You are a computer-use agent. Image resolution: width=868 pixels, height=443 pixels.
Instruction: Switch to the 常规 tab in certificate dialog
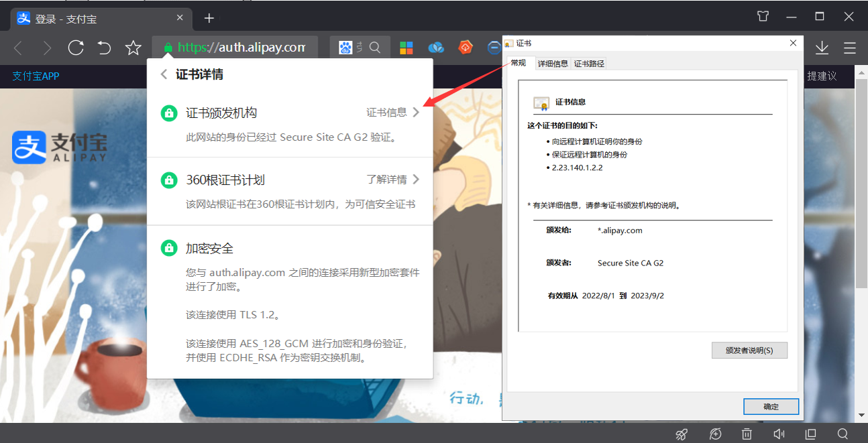tap(519, 63)
